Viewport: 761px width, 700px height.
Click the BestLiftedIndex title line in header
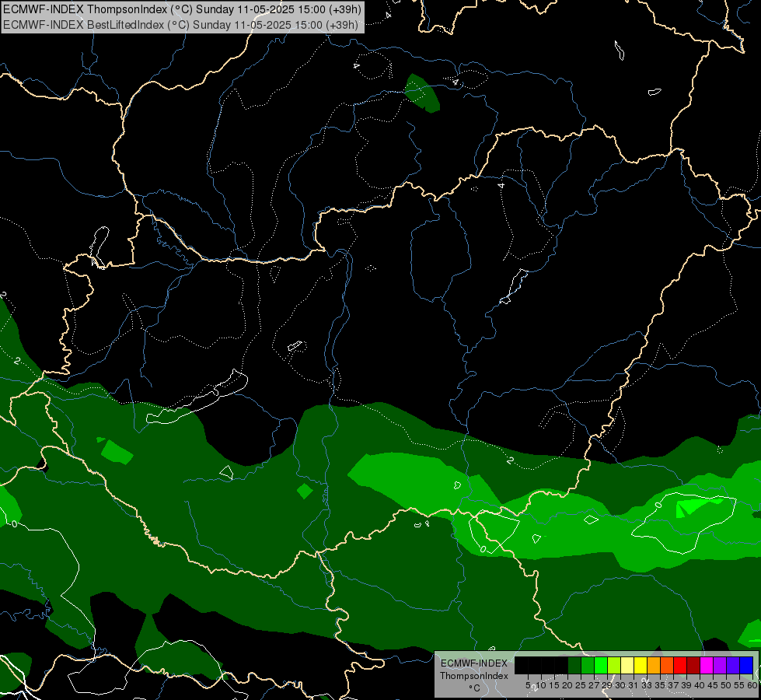point(180,25)
